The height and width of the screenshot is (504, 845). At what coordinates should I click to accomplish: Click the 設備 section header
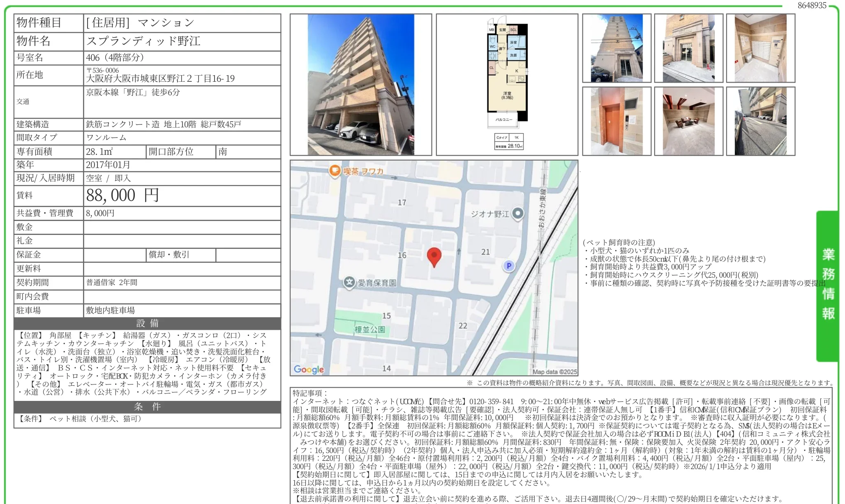(147, 324)
